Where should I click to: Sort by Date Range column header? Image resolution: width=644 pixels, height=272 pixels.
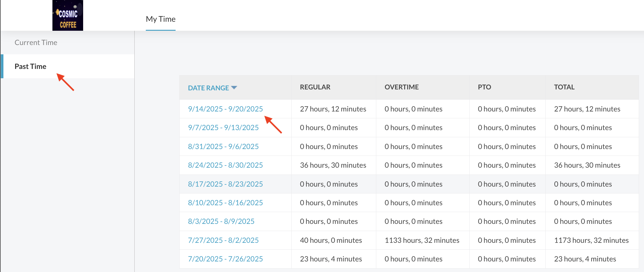tap(208, 88)
